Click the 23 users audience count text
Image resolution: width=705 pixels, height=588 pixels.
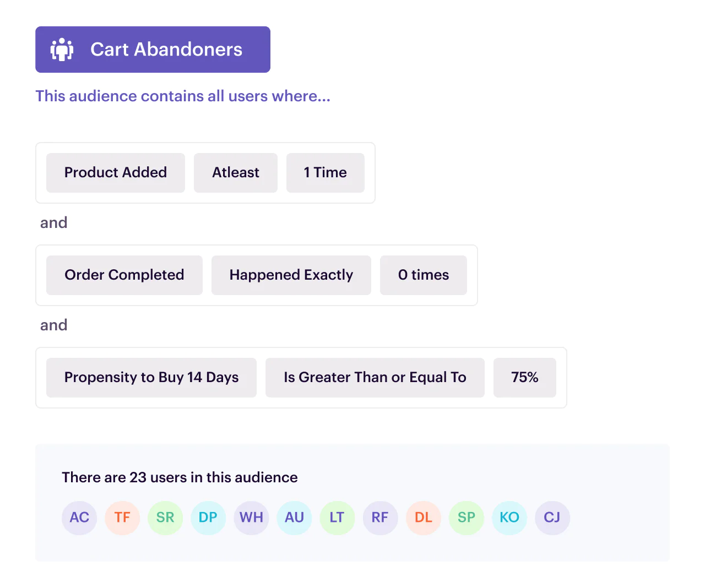[x=180, y=477]
